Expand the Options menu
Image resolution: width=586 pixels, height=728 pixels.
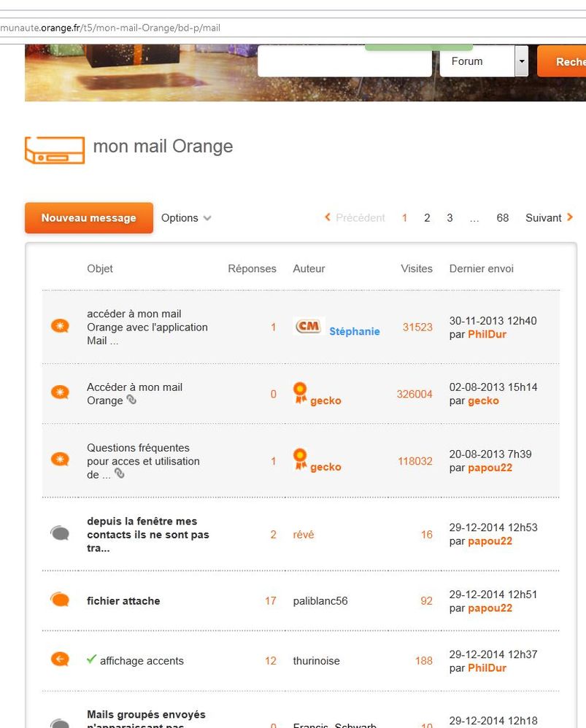point(186,217)
